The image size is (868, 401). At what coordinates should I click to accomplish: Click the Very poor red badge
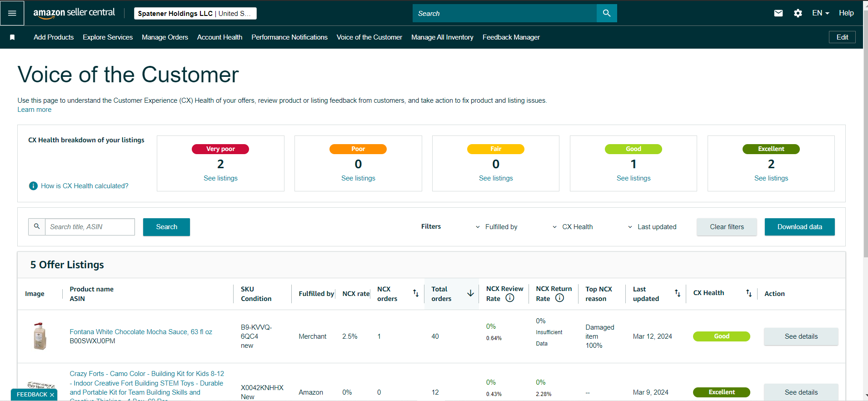click(220, 149)
